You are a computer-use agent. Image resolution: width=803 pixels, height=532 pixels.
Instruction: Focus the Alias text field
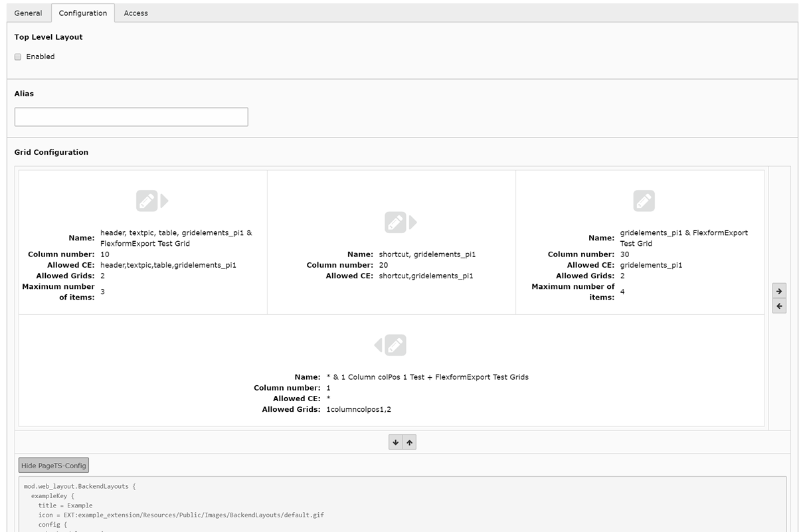(131, 117)
